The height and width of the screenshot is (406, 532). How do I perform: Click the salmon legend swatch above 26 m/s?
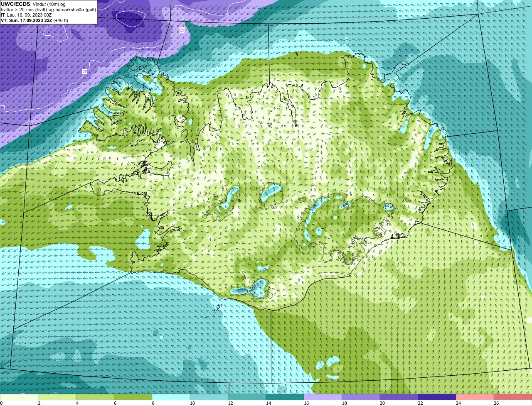513,397
